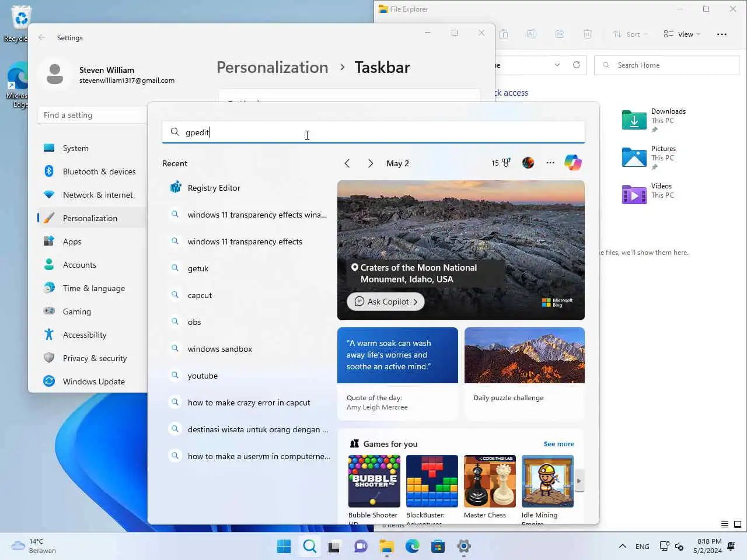This screenshot has width=747, height=560.
Task: Click the Search Home field in File Explorer
Action: tap(666, 65)
